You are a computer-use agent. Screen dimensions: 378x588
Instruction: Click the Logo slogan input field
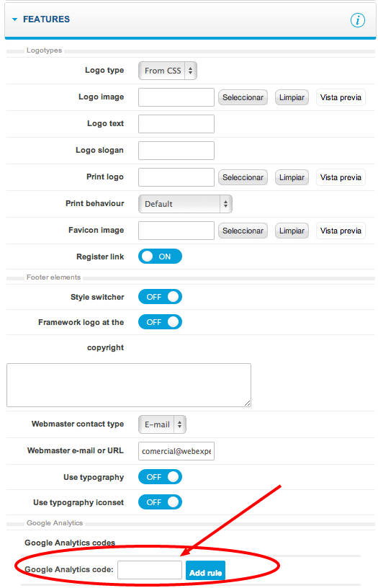[176, 151]
